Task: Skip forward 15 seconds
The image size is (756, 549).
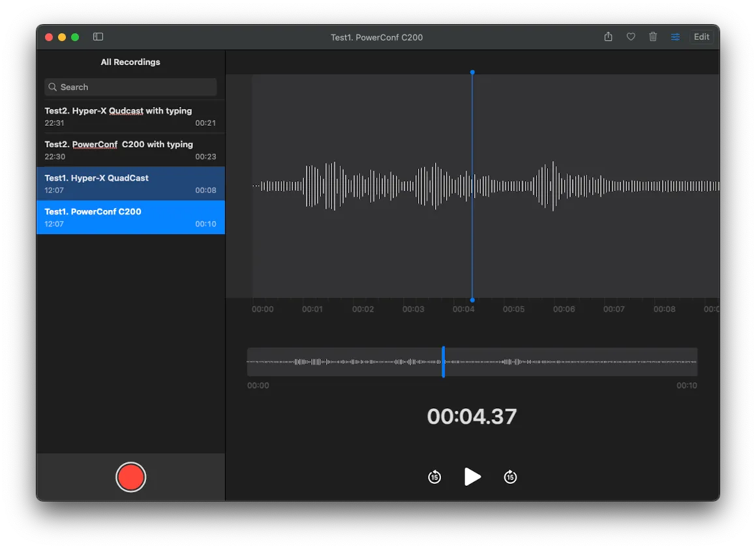Action: pos(510,477)
